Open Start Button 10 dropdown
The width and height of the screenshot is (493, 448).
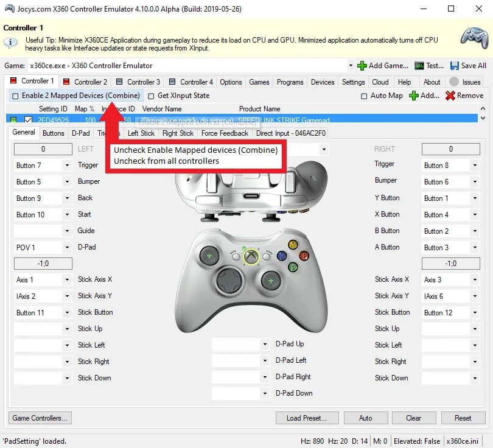[x=67, y=215]
